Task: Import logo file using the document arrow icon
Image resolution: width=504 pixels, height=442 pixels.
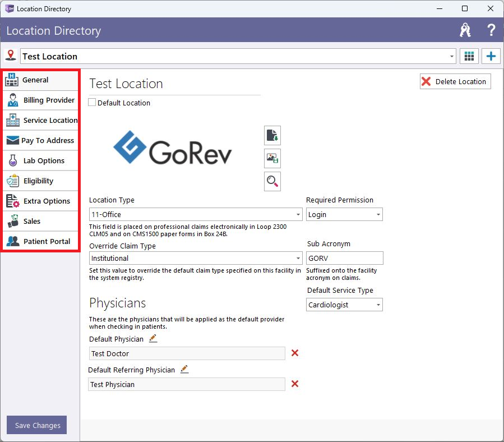Action: tap(272, 135)
